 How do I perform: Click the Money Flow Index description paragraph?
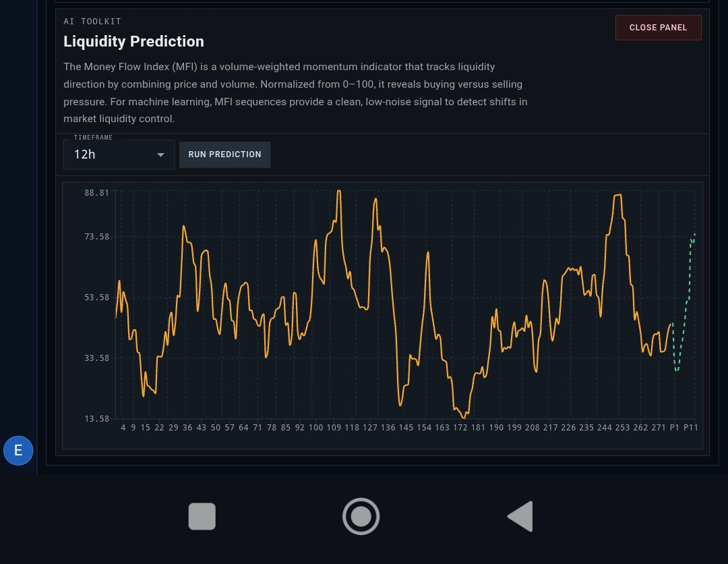click(295, 92)
